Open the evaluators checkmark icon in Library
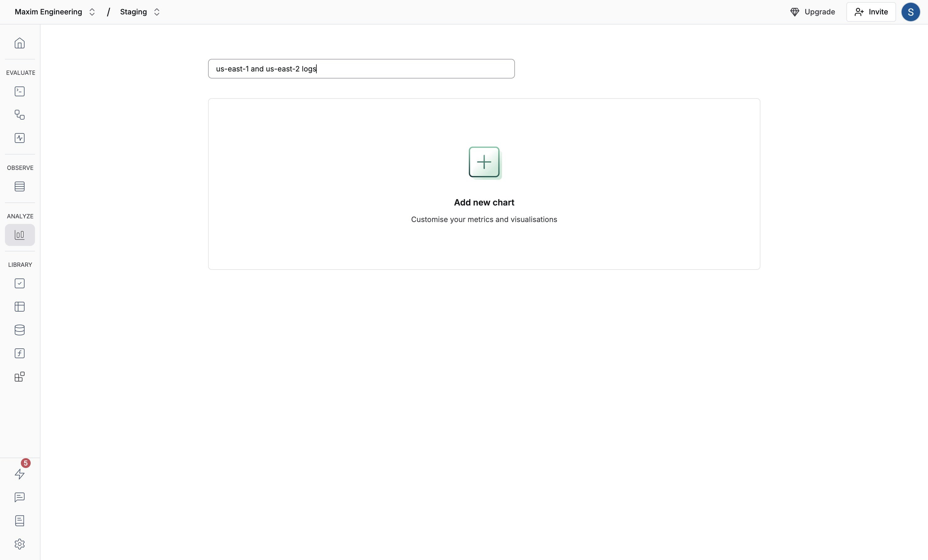 tap(20, 283)
